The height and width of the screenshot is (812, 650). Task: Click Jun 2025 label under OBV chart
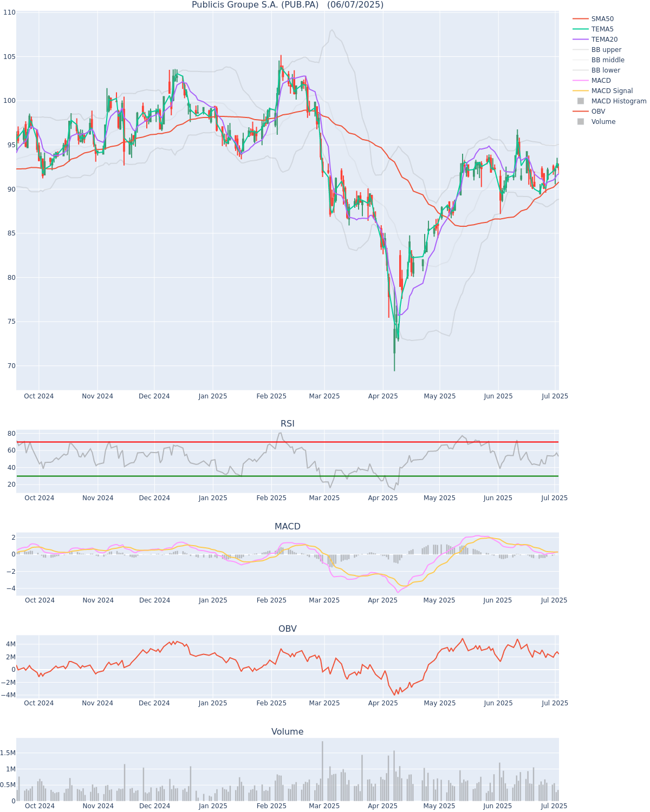pos(498,703)
